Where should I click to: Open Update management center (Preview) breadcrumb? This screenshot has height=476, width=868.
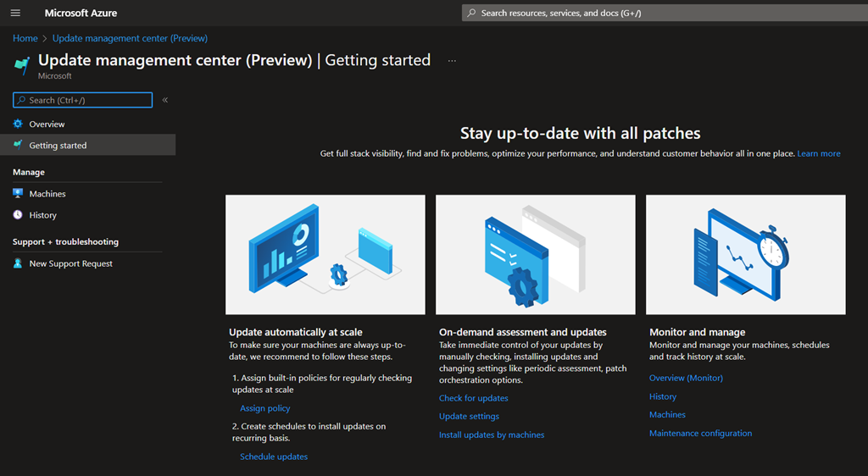click(x=130, y=38)
